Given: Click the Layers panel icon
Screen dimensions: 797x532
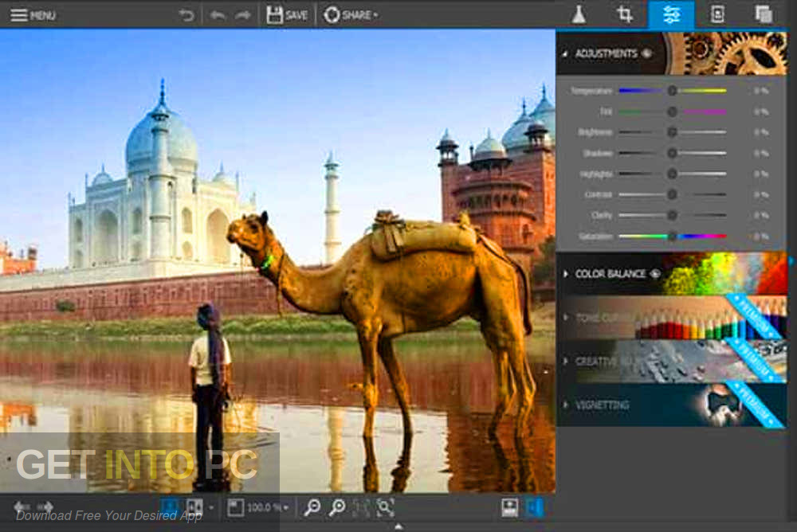Looking at the screenshot, I should click(x=763, y=14).
